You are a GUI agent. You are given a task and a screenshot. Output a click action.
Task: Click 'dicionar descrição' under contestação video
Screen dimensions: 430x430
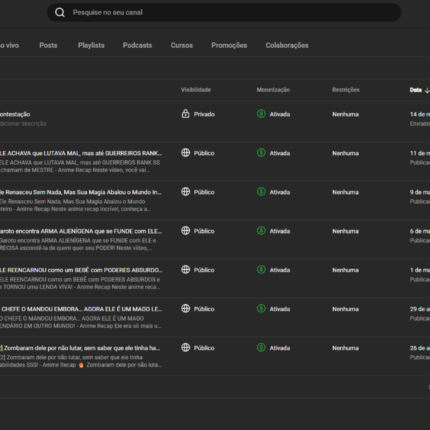[23, 124]
